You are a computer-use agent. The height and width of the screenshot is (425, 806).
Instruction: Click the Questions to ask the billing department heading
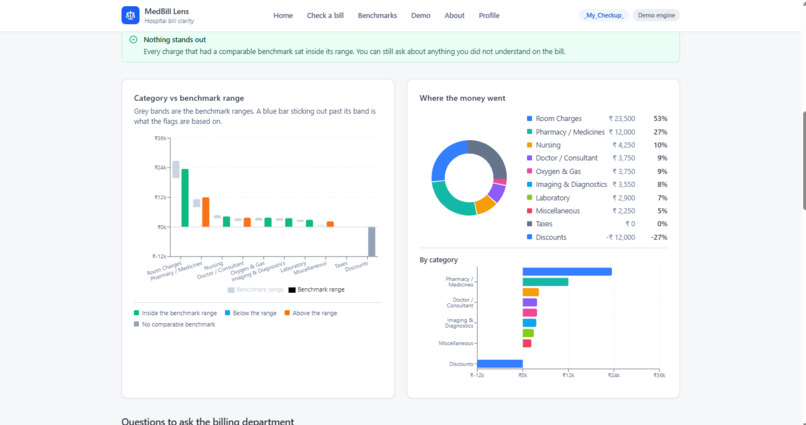208,421
